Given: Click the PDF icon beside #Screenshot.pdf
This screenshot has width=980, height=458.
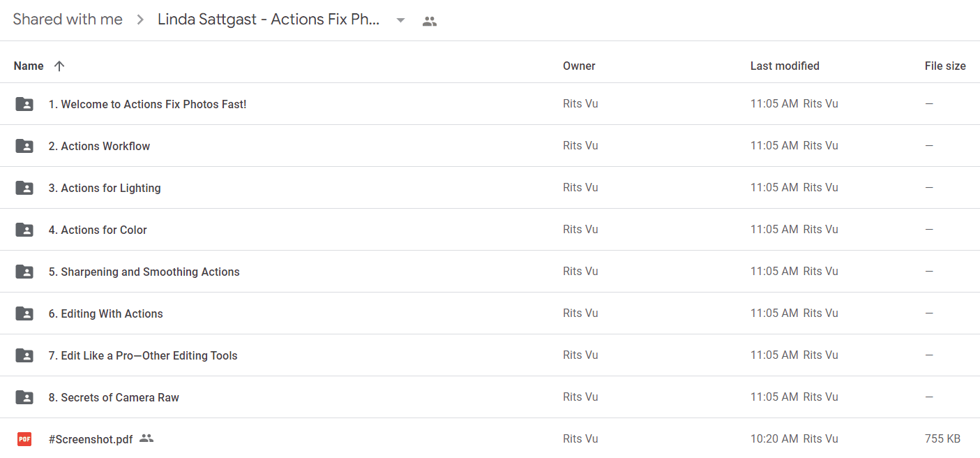Looking at the screenshot, I should point(24,439).
